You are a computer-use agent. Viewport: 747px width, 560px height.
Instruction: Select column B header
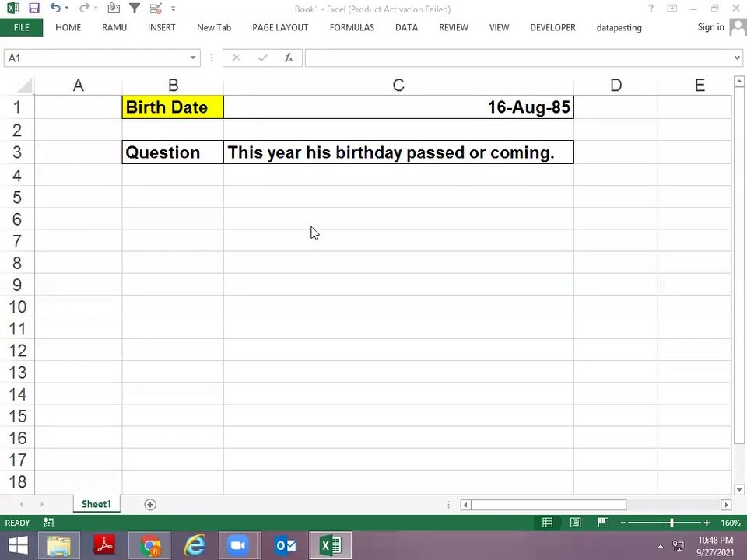tap(173, 86)
